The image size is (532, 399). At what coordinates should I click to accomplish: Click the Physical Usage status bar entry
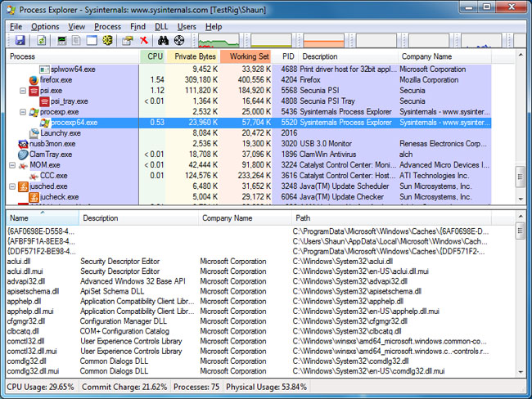coord(266,387)
